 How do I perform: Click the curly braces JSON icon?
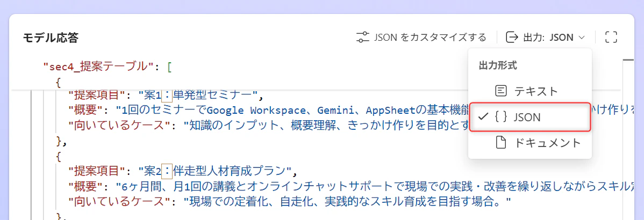coord(500,117)
